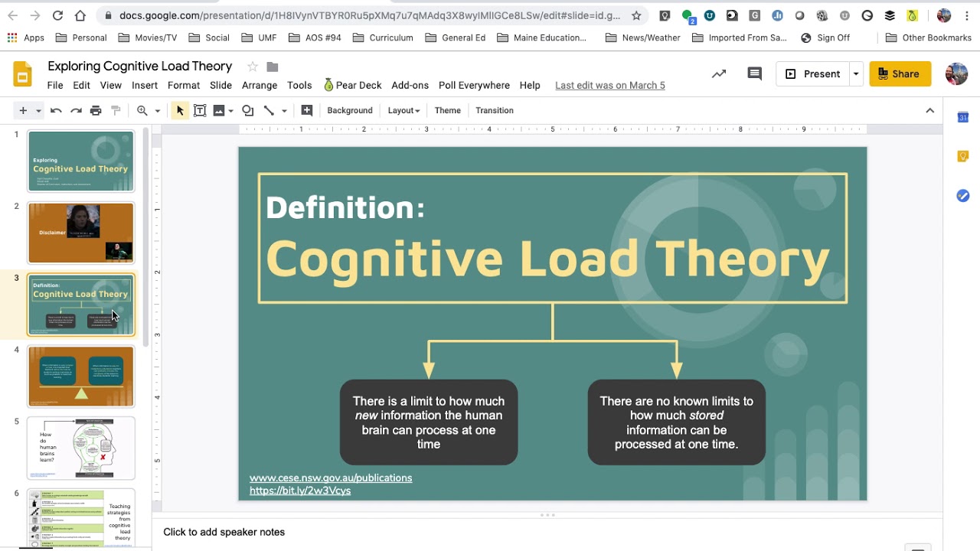Open the Calendar side panel icon
The height and width of the screenshot is (551, 980).
(x=963, y=117)
